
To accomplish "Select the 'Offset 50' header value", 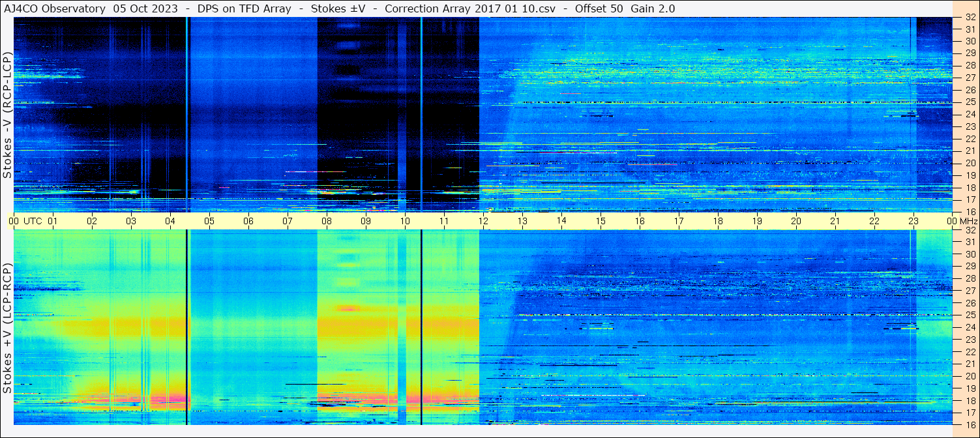I will (x=598, y=8).
